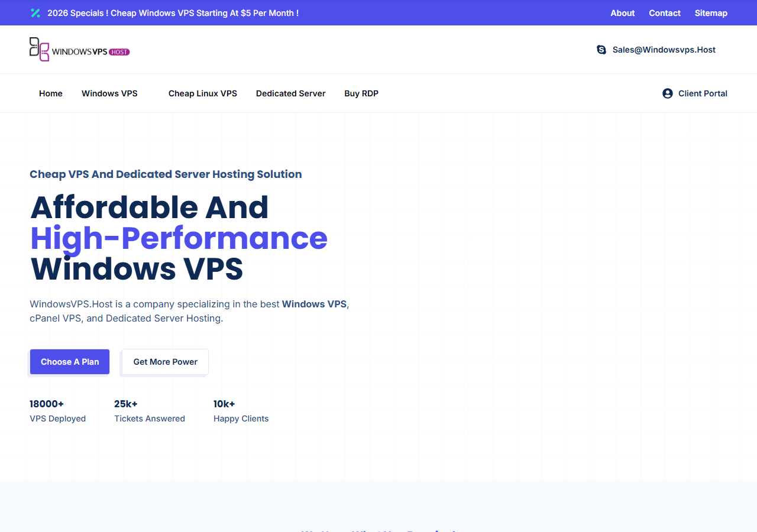Click the user icon beside Client Portal

click(x=668, y=93)
